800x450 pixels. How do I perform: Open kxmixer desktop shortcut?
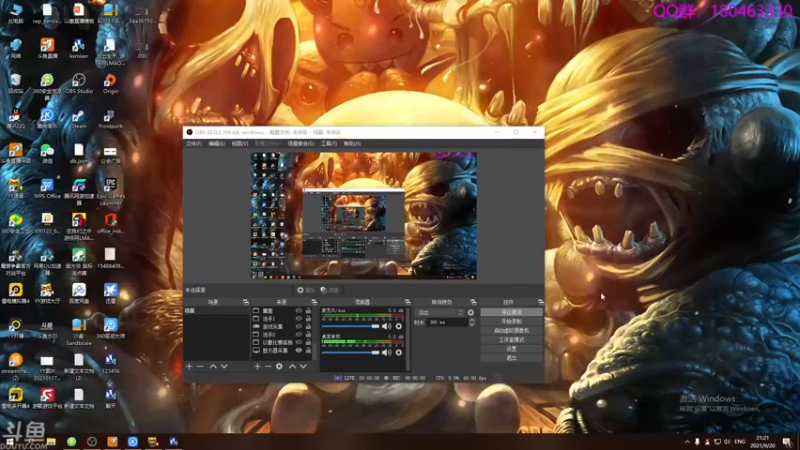[79, 49]
